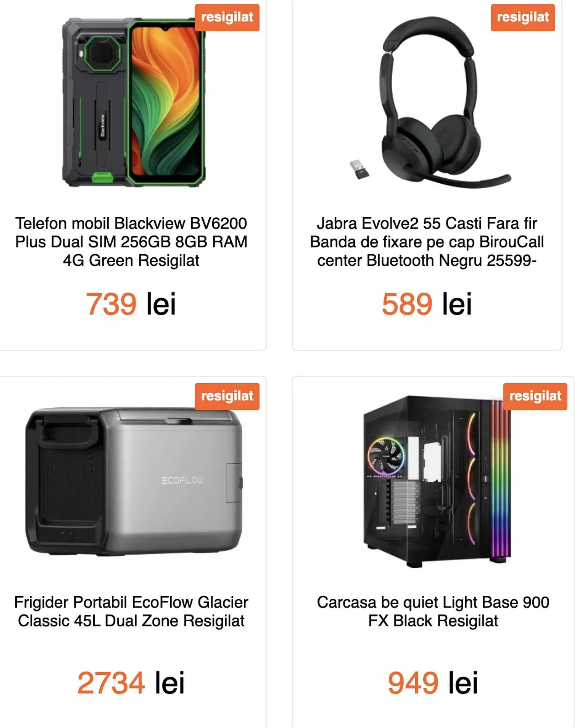
Task: Click the 589 lei price
Action: (x=427, y=304)
